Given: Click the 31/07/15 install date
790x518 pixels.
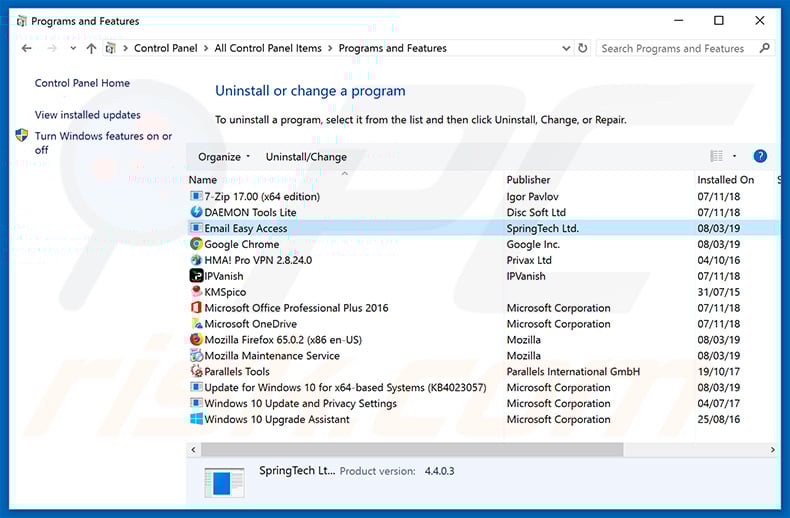Looking at the screenshot, I should click(718, 292).
